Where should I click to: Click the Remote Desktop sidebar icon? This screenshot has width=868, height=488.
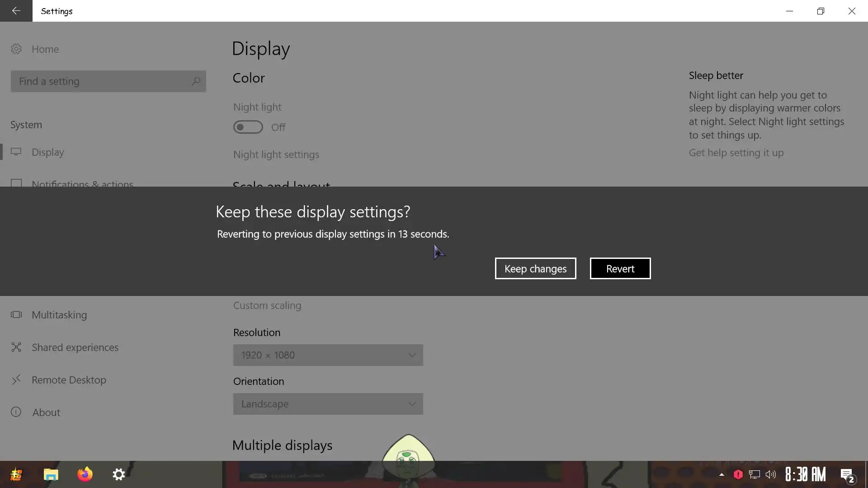point(16,380)
